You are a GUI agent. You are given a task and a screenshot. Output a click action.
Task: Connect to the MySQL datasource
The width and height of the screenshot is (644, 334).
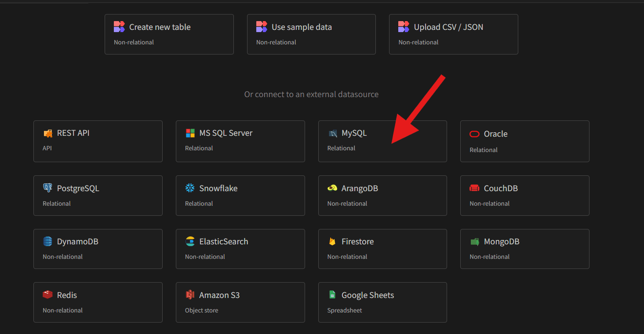tap(382, 141)
